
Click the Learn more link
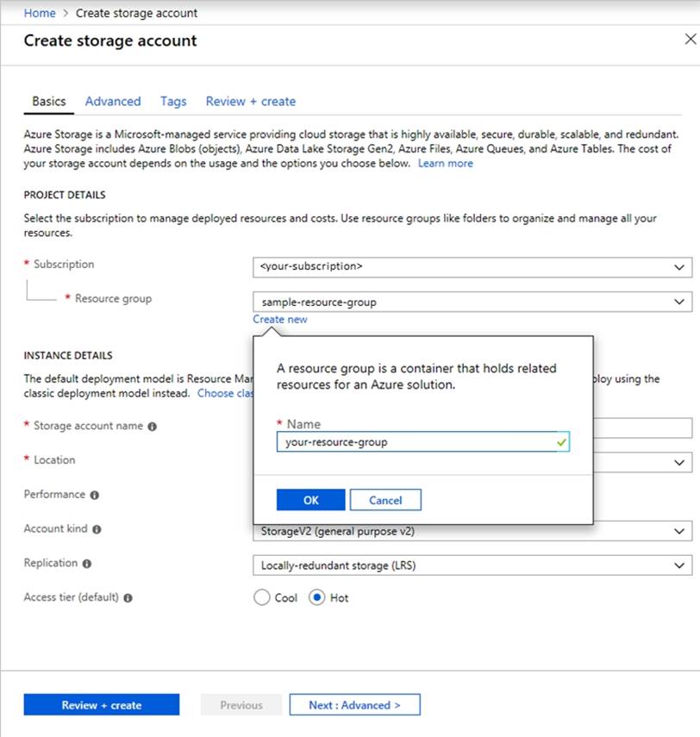click(445, 163)
